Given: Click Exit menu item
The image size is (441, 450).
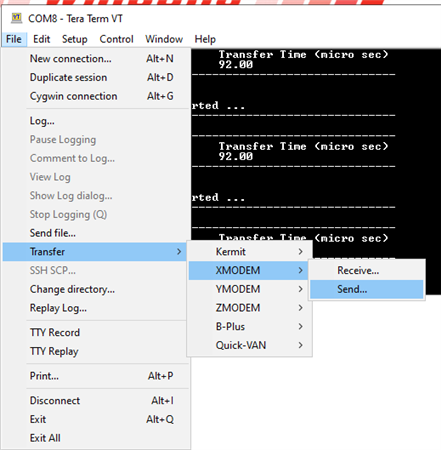Looking at the screenshot, I should [x=96, y=419].
